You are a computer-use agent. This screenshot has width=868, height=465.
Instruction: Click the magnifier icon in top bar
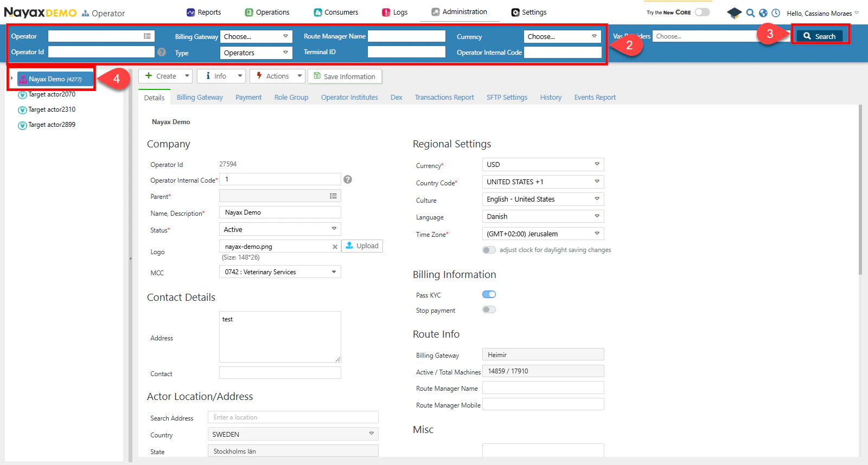pyautogui.click(x=750, y=12)
